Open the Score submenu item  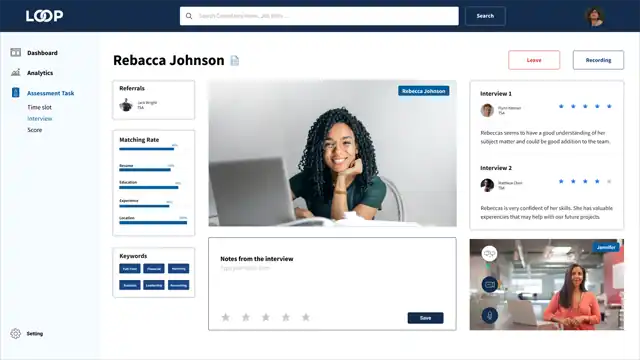click(35, 130)
